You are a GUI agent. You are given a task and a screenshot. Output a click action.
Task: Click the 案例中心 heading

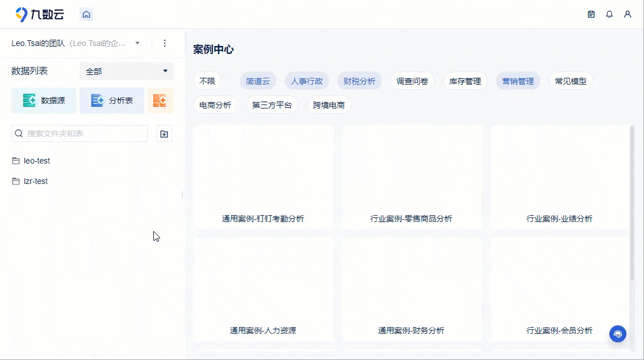click(x=214, y=49)
